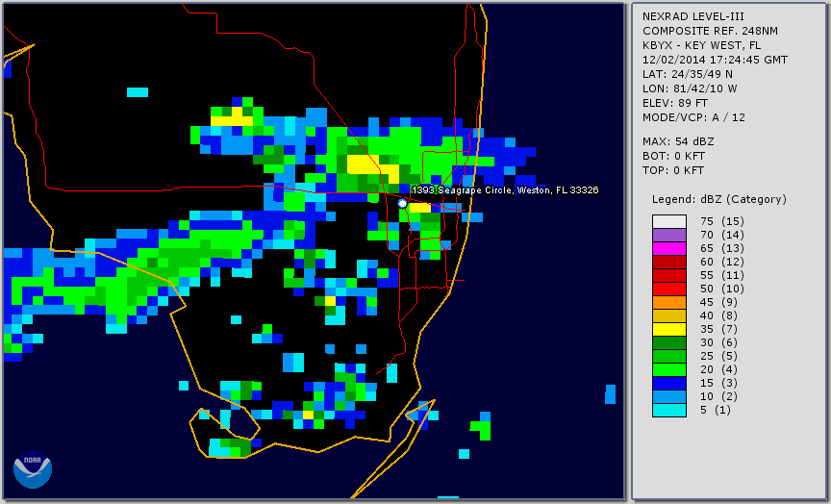Click the 'ELEV: 89 FT' text
The height and width of the screenshot is (504, 831).
point(674,103)
